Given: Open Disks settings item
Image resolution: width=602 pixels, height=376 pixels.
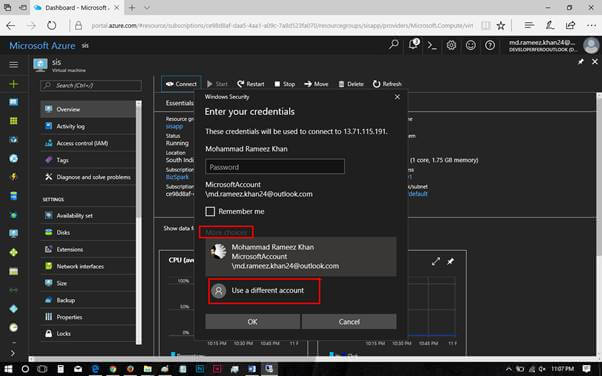Looking at the screenshot, I should pos(88,232).
